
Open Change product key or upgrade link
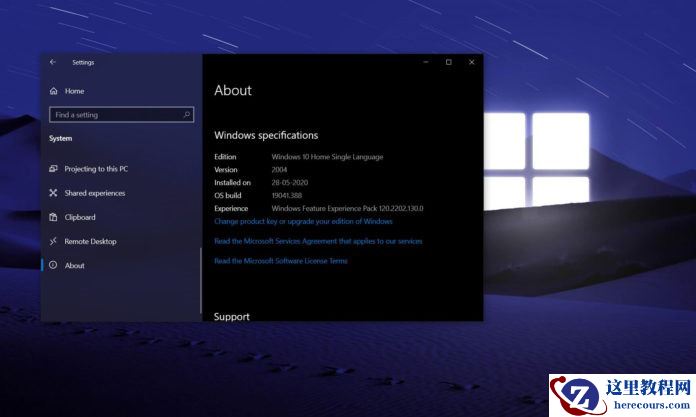pyautogui.click(x=303, y=221)
